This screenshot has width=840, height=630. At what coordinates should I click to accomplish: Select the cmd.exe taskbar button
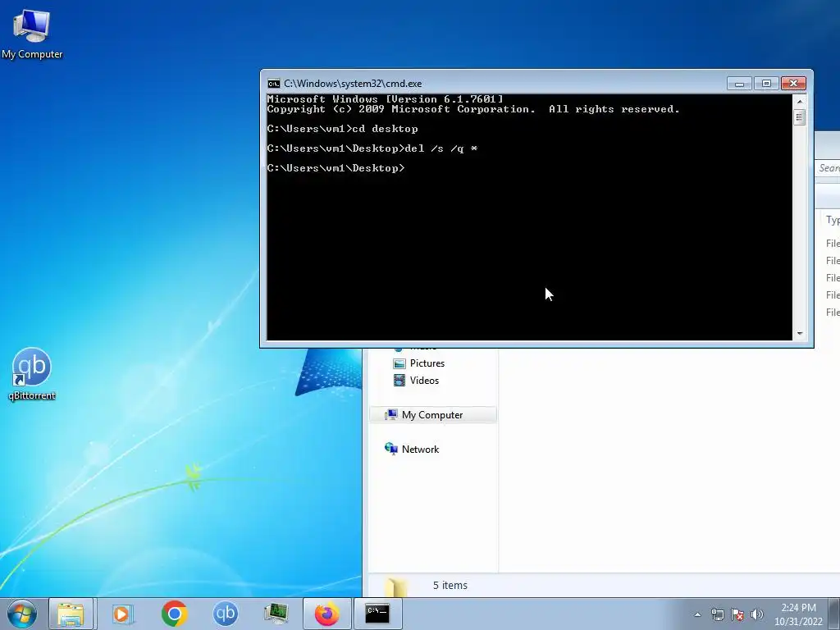377,614
